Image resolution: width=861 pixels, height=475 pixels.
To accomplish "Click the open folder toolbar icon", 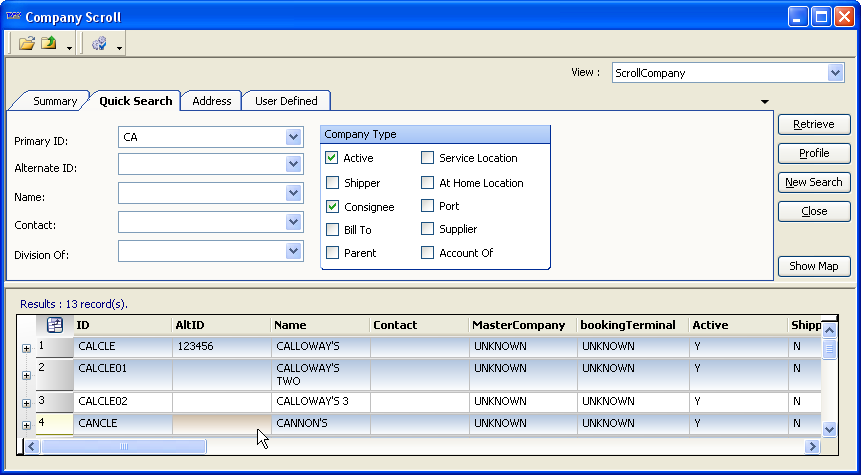I will click(27, 44).
